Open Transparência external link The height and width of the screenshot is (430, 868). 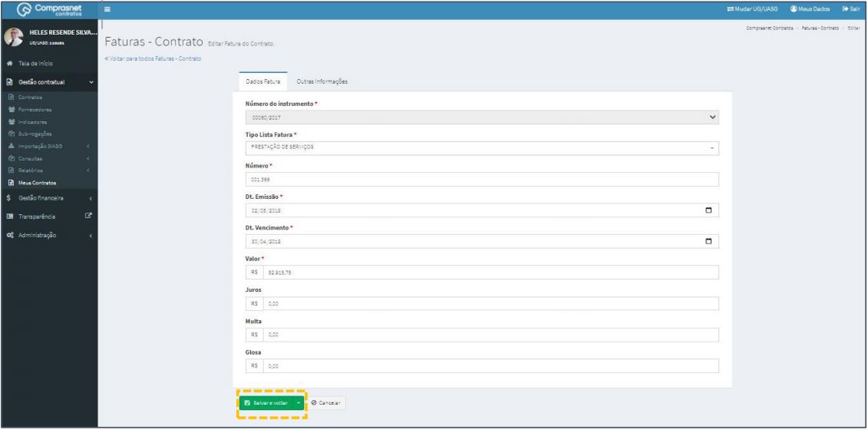point(48,217)
